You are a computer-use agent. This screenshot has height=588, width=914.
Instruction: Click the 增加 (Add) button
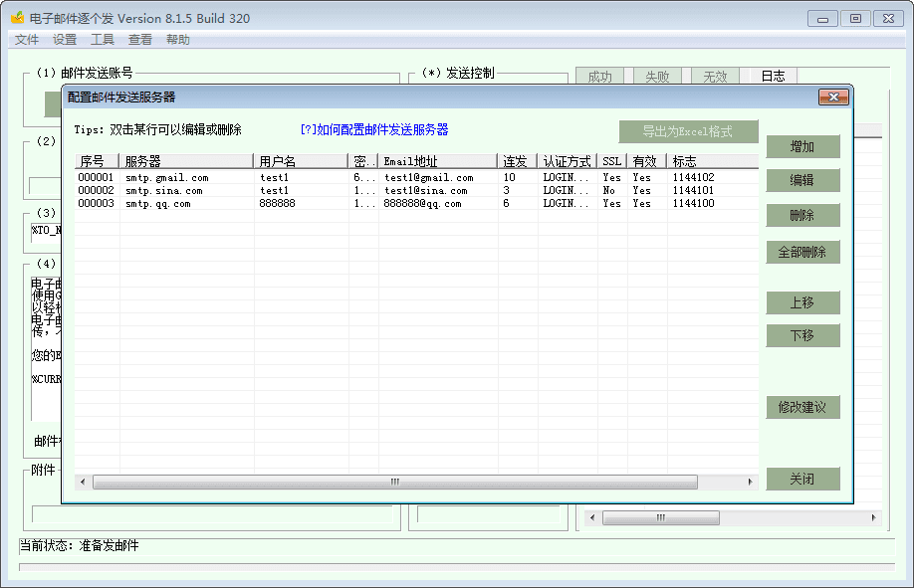(x=802, y=146)
